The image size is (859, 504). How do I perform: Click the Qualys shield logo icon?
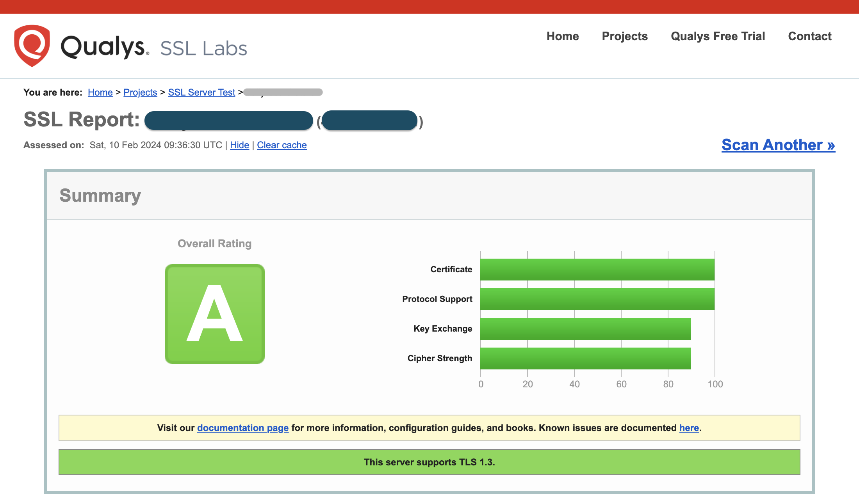tap(32, 46)
